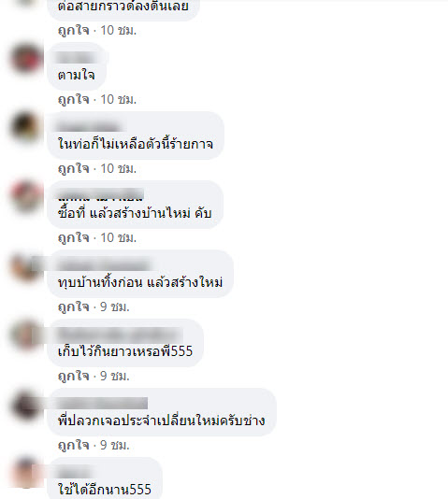Screen dimensions: 448x499
Task: Like the 'ซื้อที่ แล้วสร้างบ้านไหม่' comment
Action: (74, 237)
